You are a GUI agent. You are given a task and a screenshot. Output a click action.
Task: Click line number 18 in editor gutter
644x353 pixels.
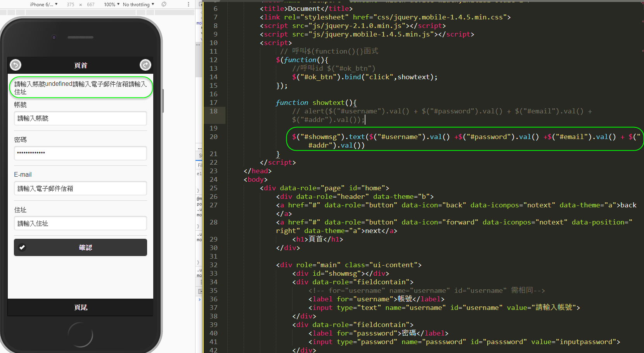pyautogui.click(x=213, y=111)
